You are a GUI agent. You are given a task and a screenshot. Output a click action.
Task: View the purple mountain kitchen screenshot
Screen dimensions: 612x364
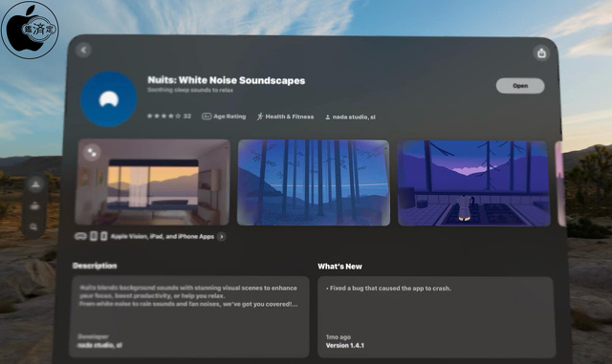tap(473, 183)
